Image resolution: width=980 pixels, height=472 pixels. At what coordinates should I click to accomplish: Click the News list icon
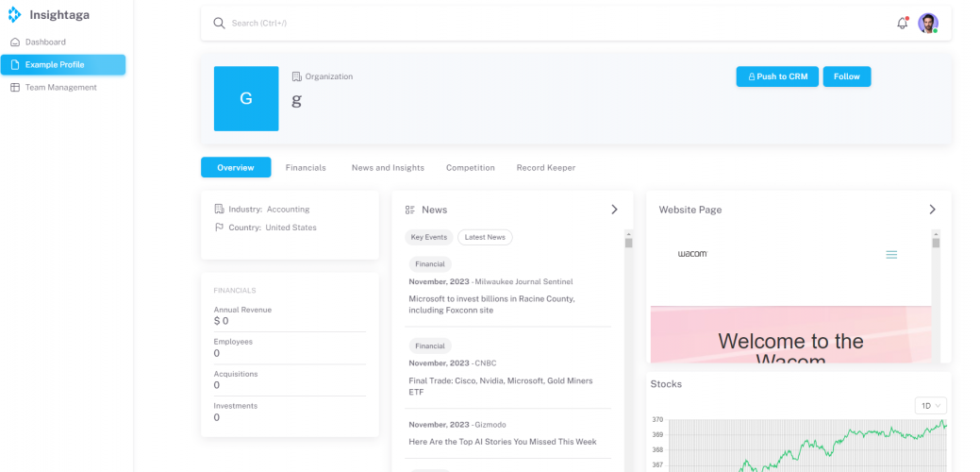410,211
